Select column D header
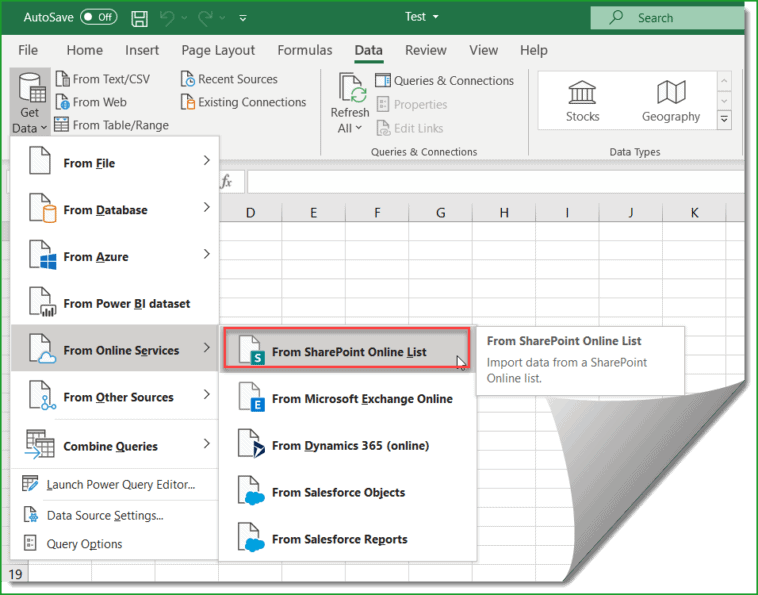This screenshot has height=595, width=758. [250, 212]
